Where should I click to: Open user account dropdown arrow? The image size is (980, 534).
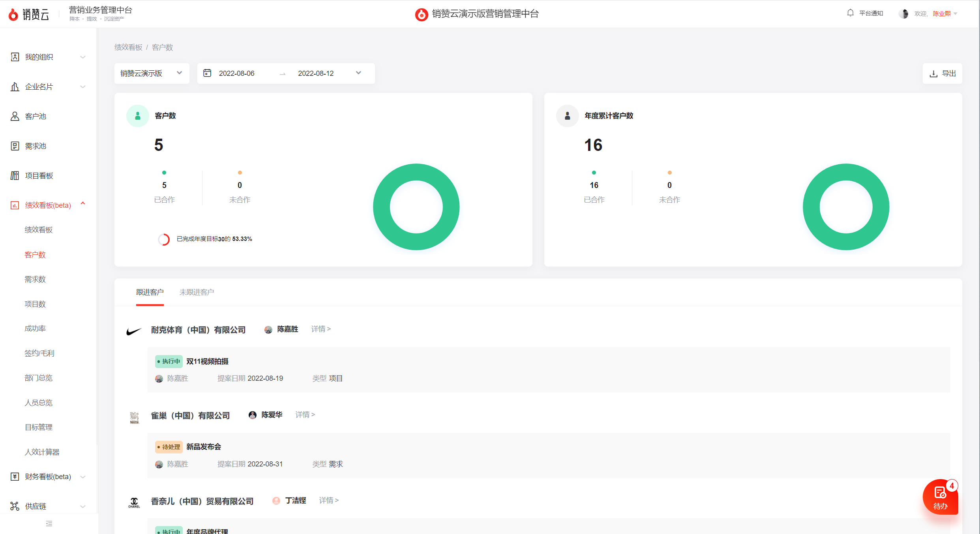(956, 13)
